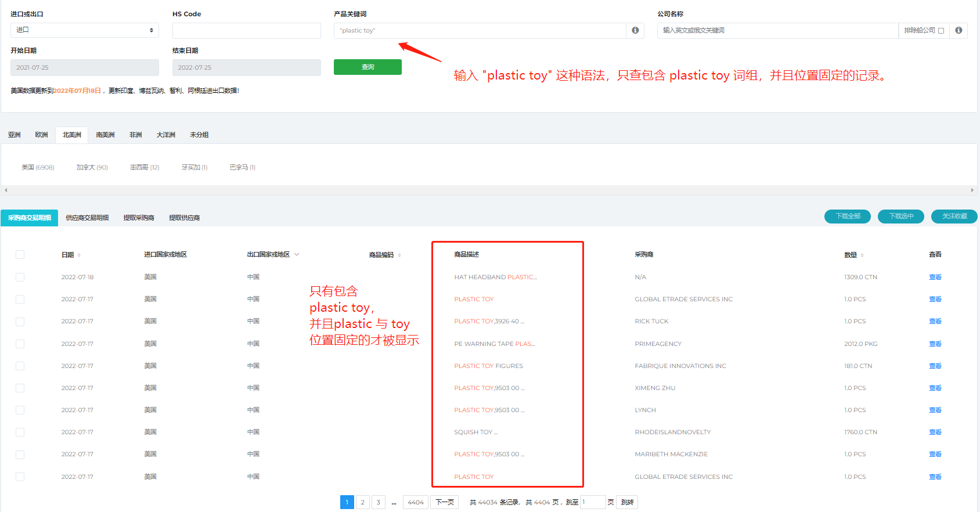Screen dimensions: 980x512
Task: Toggle the 排除船公司 checkbox
Action: coord(941,31)
